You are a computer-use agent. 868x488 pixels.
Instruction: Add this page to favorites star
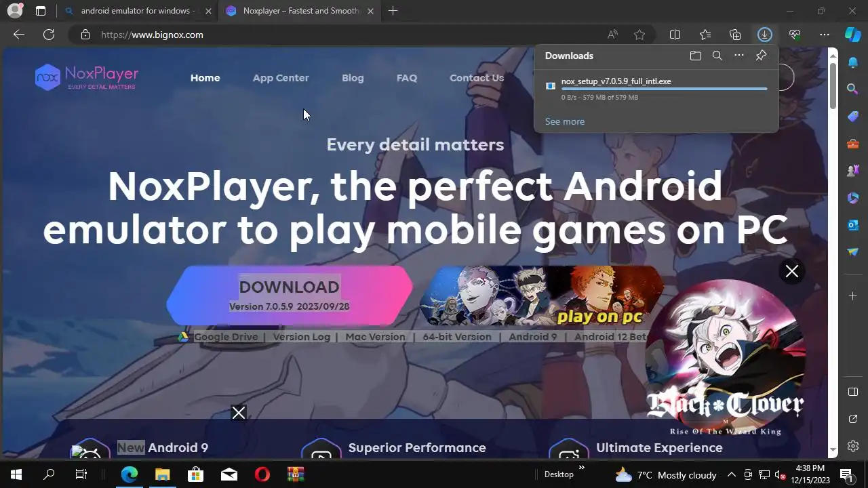[639, 35]
